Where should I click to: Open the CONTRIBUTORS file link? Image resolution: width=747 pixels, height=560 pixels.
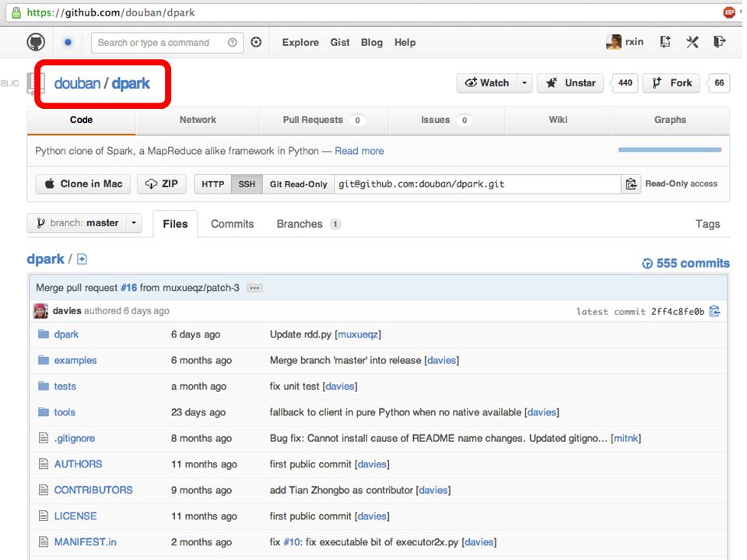click(x=93, y=489)
